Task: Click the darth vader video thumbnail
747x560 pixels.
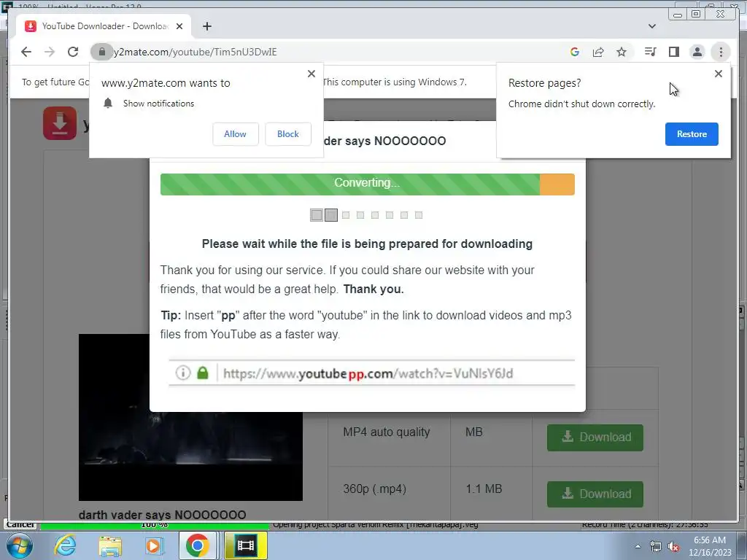Action: pyautogui.click(x=190, y=417)
